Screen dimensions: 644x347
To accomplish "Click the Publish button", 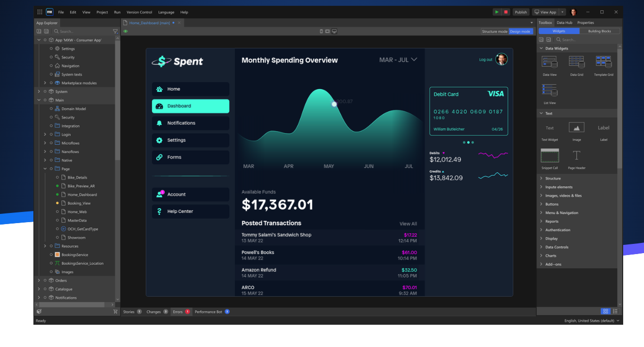I will pyautogui.click(x=521, y=12).
